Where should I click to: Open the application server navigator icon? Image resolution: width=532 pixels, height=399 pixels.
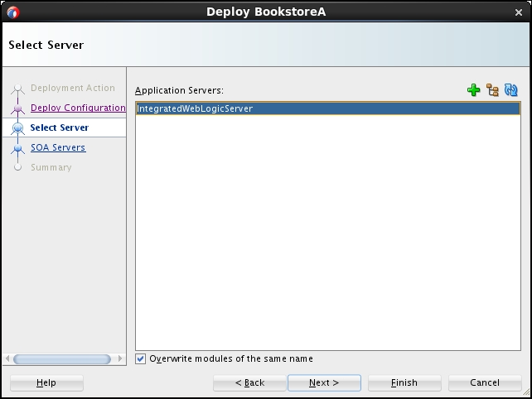492,90
